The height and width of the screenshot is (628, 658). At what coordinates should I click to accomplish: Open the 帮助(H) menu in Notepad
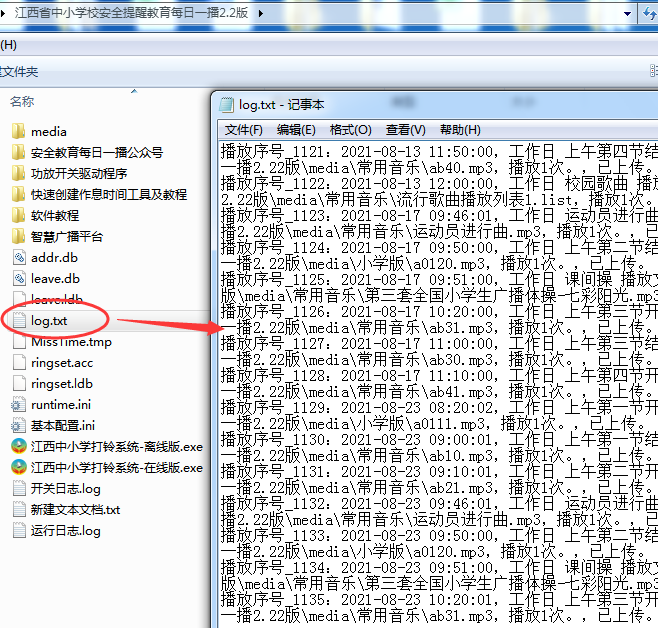click(x=459, y=130)
